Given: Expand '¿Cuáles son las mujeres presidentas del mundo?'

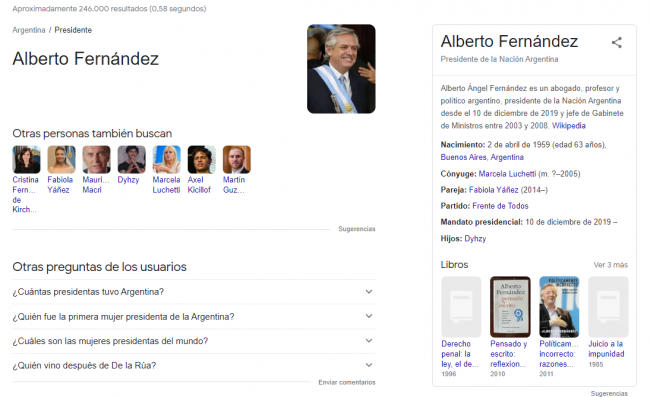Looking at the screenshot, I should pos(194,341).
